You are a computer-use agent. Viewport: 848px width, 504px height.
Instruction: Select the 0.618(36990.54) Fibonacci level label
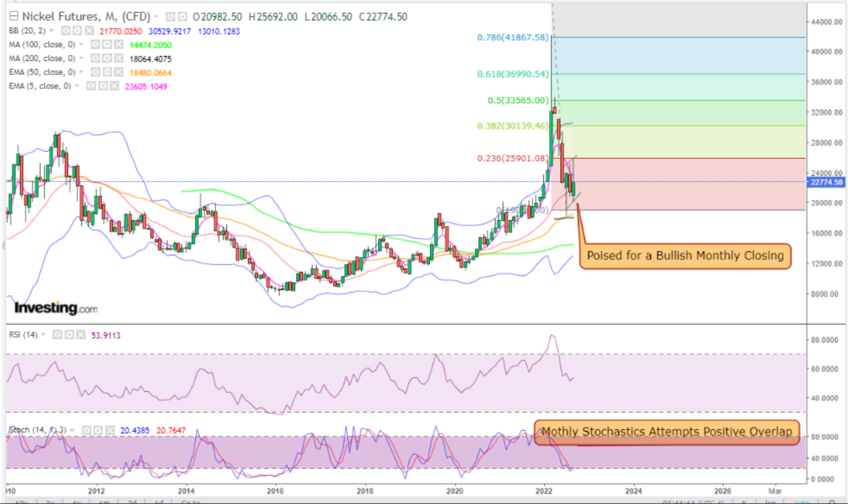point(513,74)
